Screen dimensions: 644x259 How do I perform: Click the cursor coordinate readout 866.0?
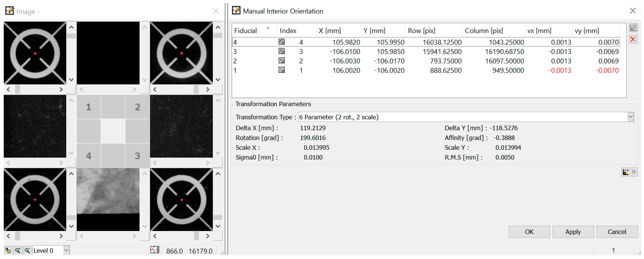(174, 251)
